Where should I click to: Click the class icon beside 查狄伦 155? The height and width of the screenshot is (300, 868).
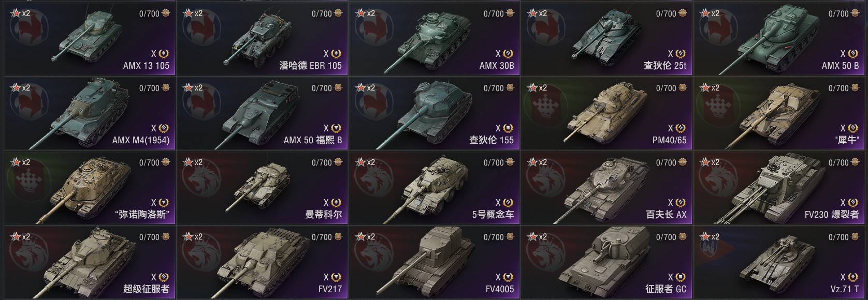point(508,128)
